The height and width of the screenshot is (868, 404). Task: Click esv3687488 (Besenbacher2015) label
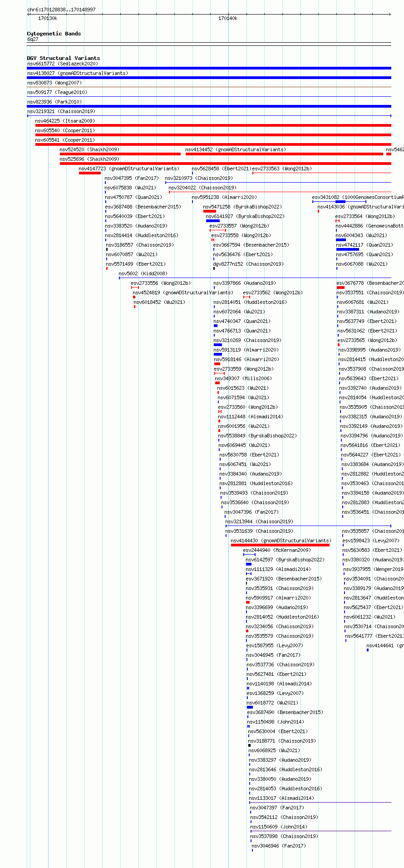coord(143,207)
